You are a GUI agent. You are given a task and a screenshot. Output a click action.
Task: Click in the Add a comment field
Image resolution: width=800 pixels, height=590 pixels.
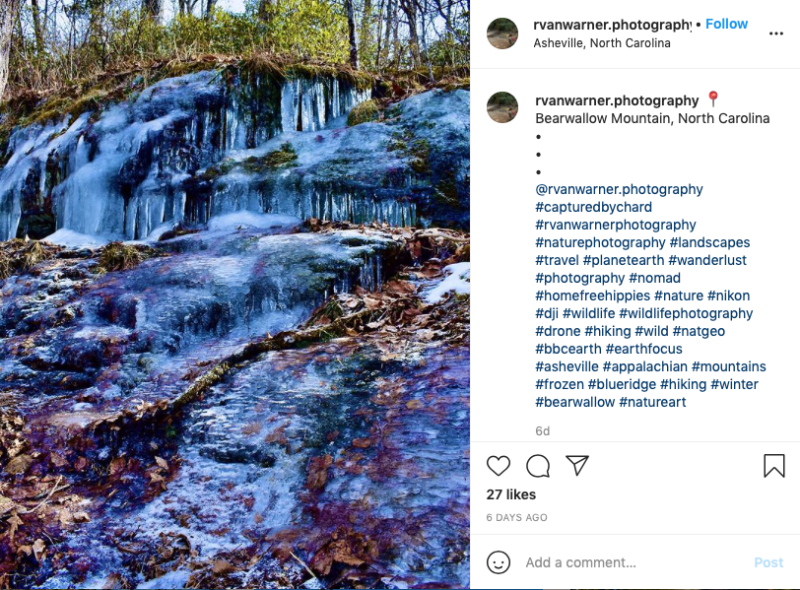pyautogui.click(x=630, y=562)
